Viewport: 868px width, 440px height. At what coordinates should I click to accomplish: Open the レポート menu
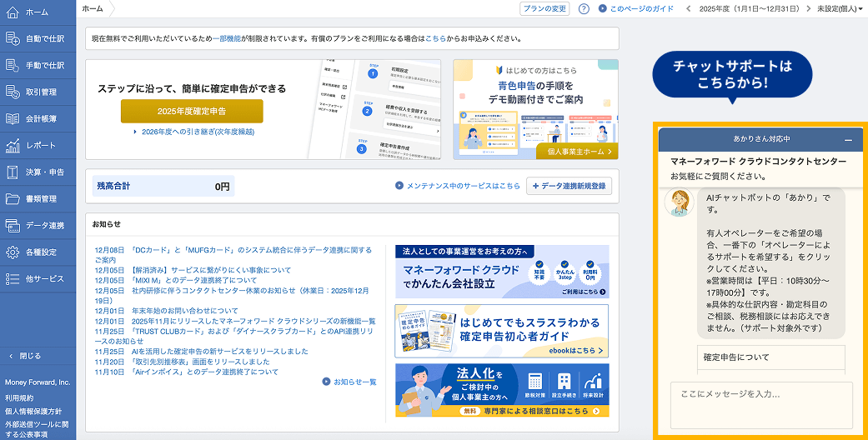point(41,146)
